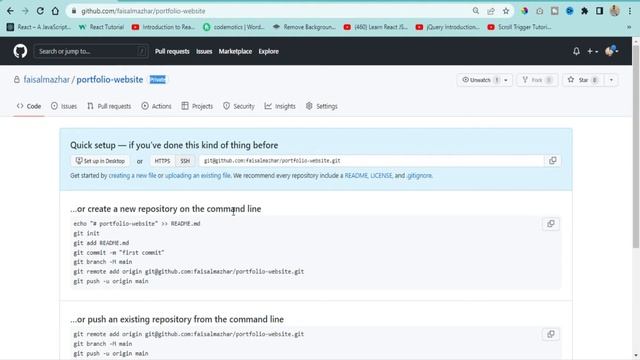
Task: Select SSH clone protocol
Action: 185,161
